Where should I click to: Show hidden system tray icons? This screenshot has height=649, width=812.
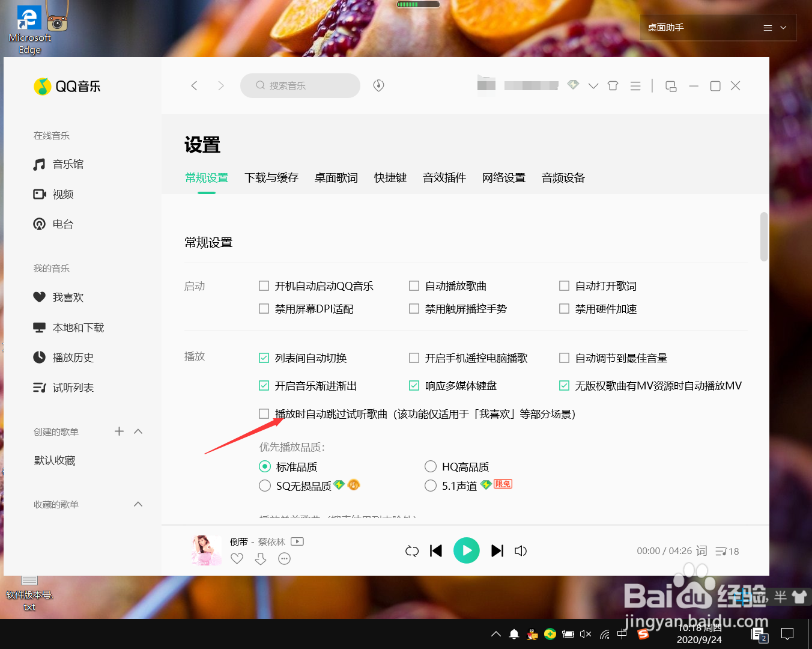point(496,634)
